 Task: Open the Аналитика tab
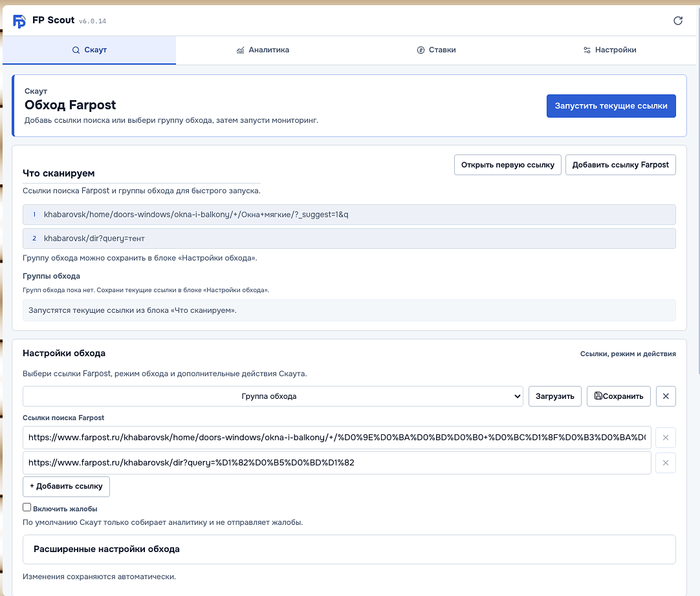pyautogui.click(x=263, y=50)
